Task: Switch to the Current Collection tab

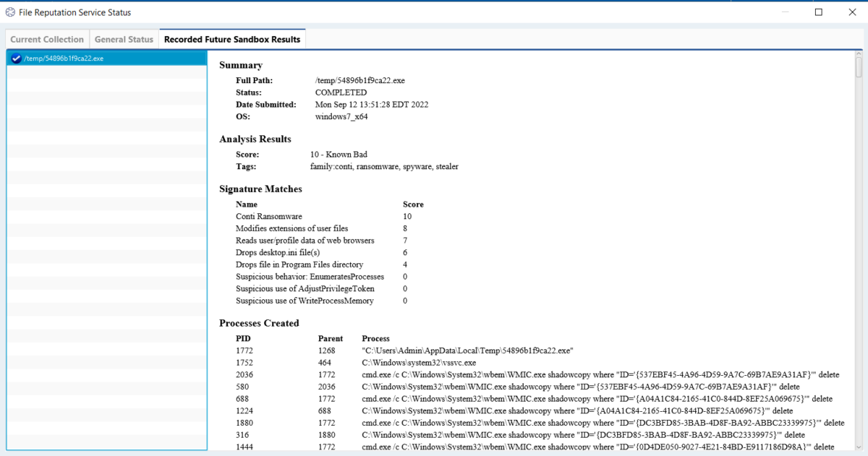Action: pyautogui.click(x=46, y=39)
